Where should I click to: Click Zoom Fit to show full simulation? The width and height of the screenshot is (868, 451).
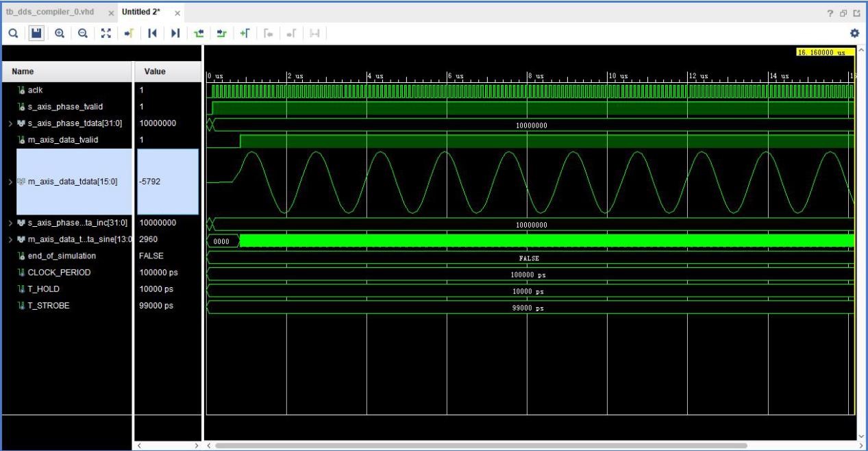[x=106, y=31]
